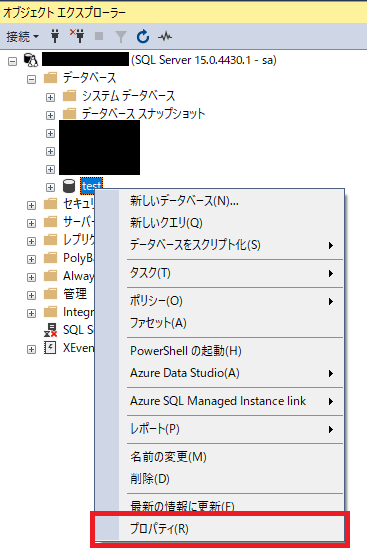
Task: Expand the セキュリティ folder node
Action: (31, 205)
